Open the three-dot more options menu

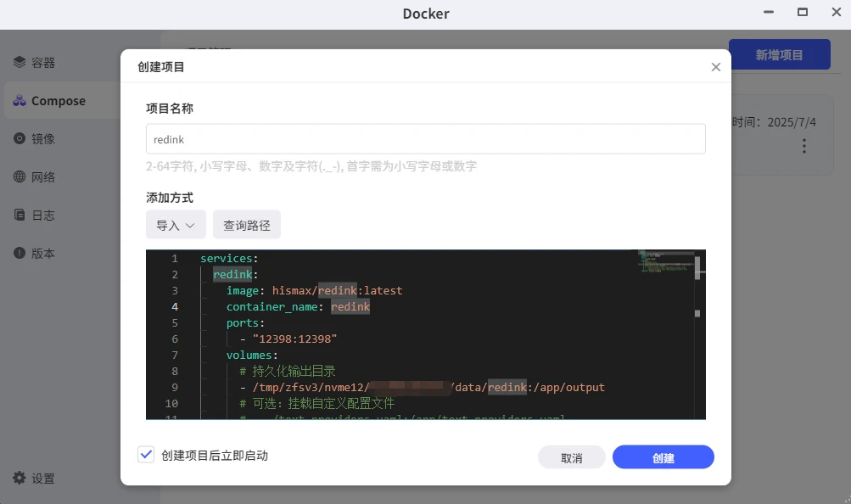tap(803, 146)
